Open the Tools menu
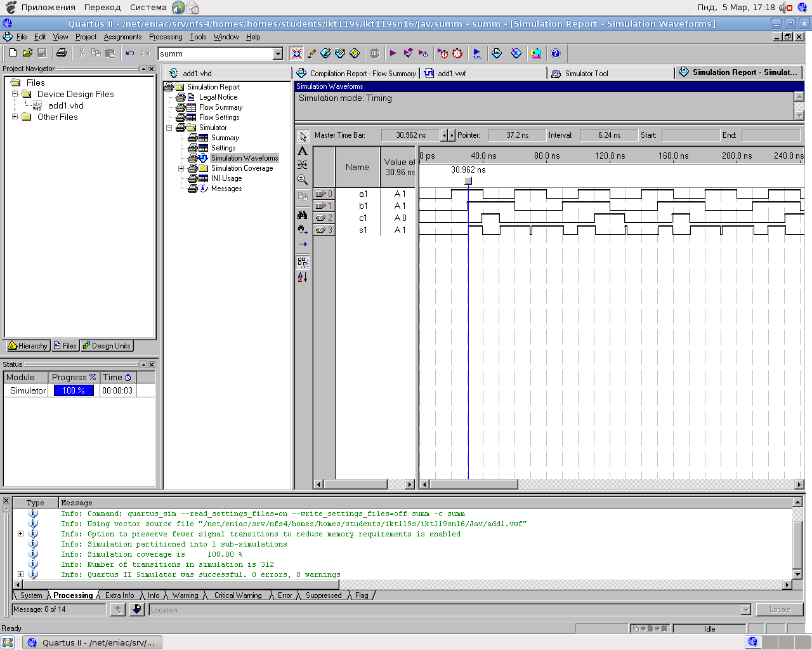Screen dimensions: 812x650 198,37
